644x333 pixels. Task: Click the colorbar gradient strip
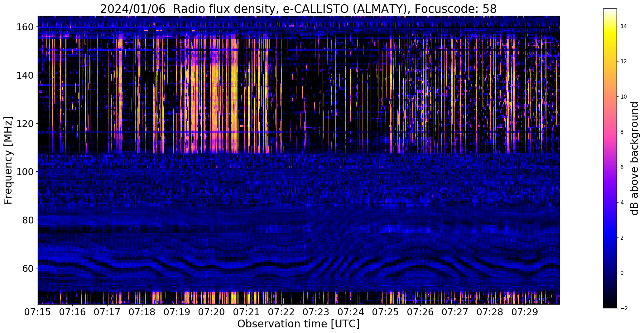click(610, 158)
